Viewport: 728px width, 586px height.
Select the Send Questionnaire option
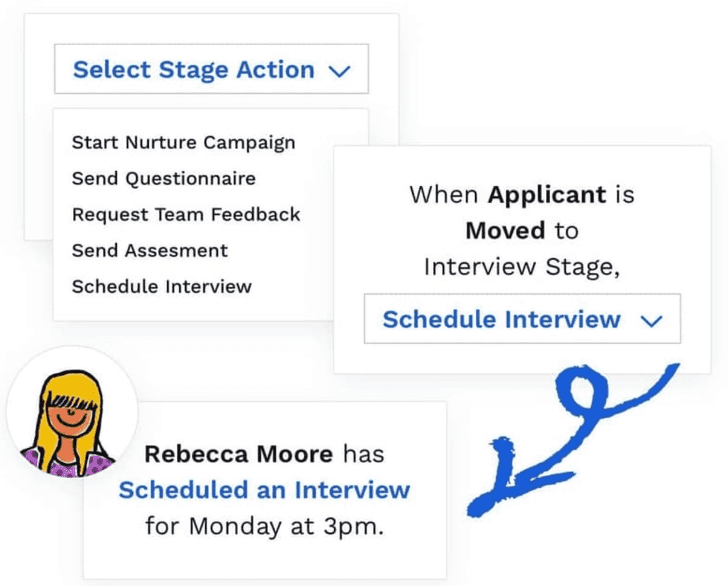pos(163,178)
